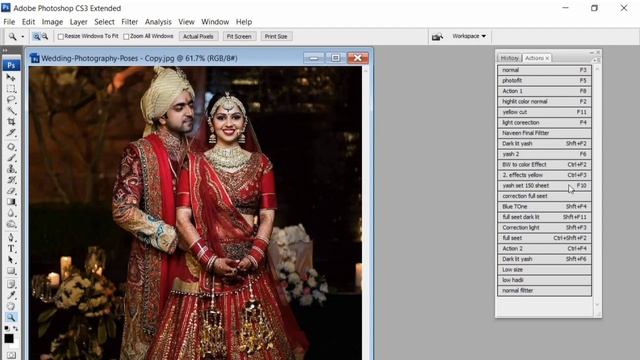Viewport: 640px width, 360px height.
Task: Run the 'Naveen Final Filtter' action
Action: click(544, 133)
